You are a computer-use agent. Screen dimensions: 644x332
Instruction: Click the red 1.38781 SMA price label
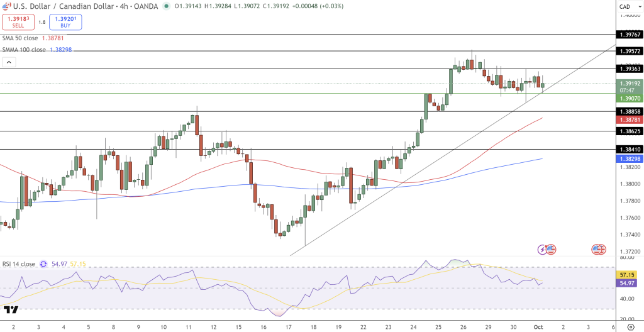(x=629, y=119)
